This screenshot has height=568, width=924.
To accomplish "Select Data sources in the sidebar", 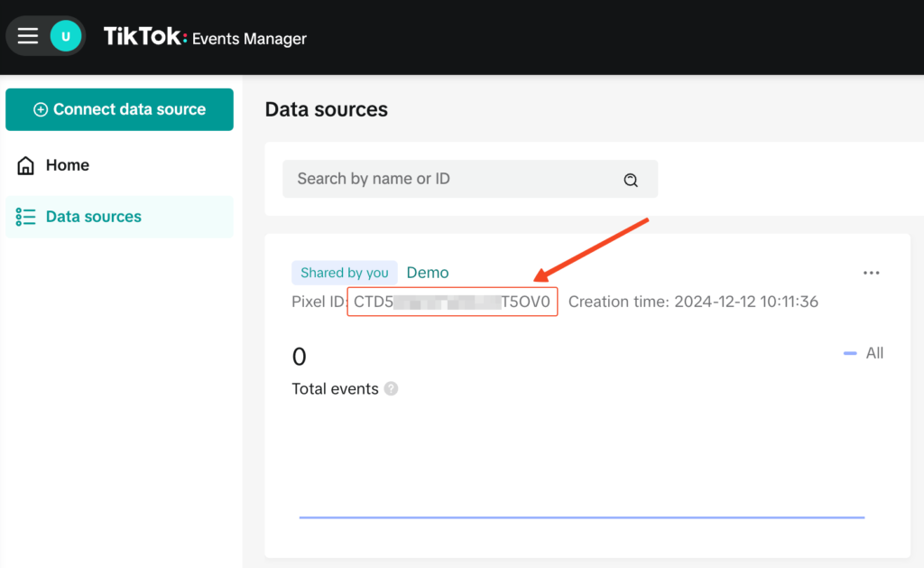I will click(120, 217).
